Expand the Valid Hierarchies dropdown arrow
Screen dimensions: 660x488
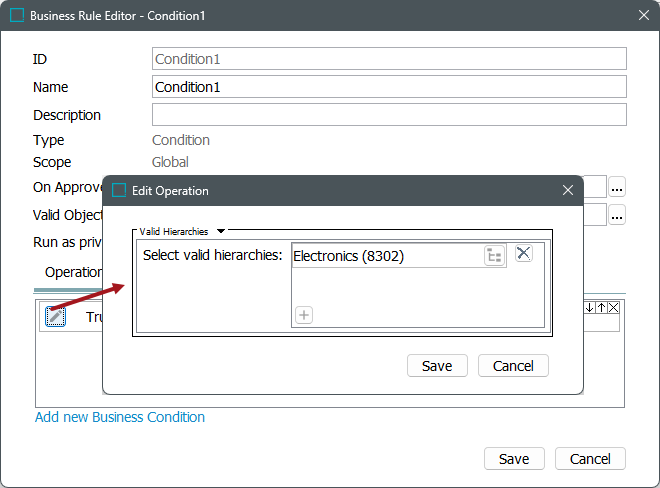click(x=221, y=231)
